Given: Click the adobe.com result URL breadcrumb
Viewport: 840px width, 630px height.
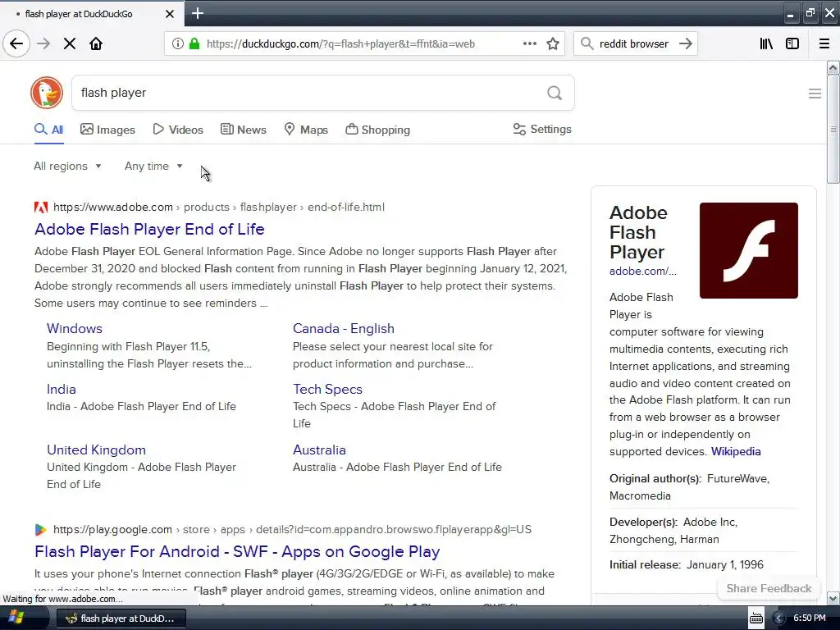Looking at the screenshot, I should point(218,208).
